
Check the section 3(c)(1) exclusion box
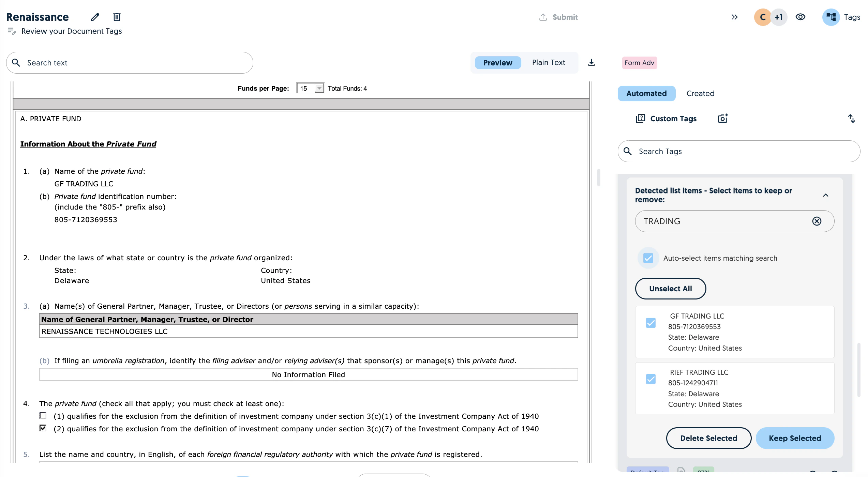click(43, 415)
